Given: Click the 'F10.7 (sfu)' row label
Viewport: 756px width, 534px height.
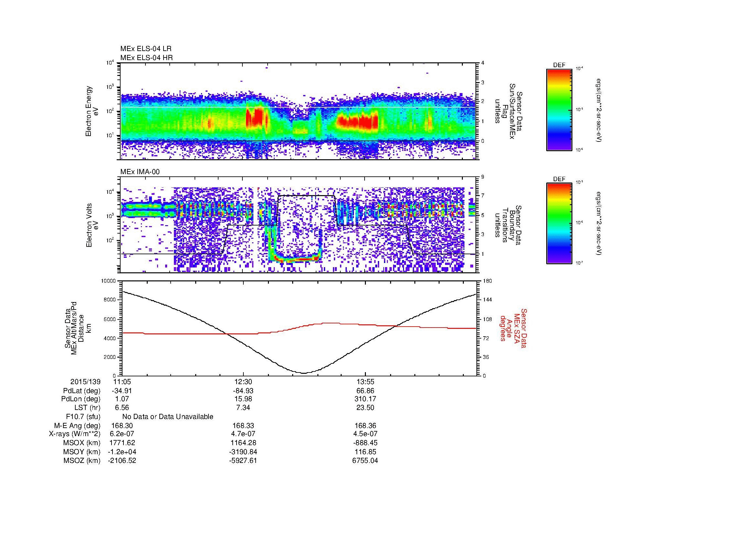Looking at the screenshot, I should click(x=83, y=417).
